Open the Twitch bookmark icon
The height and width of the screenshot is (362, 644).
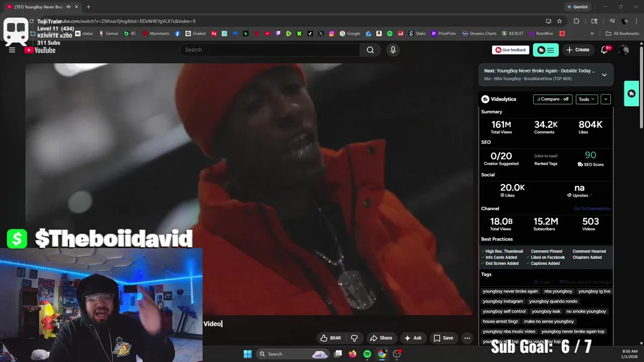[x=278, y=34]
